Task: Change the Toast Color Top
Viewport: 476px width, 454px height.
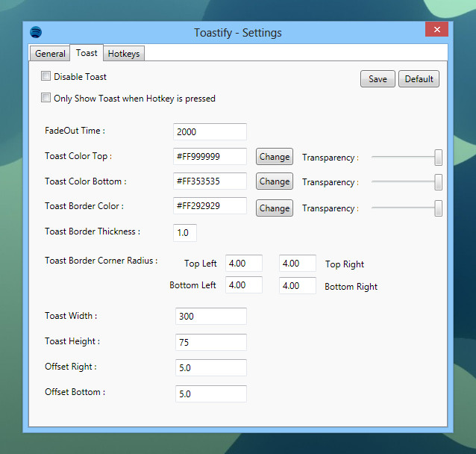Action: (x=275, y=157)
